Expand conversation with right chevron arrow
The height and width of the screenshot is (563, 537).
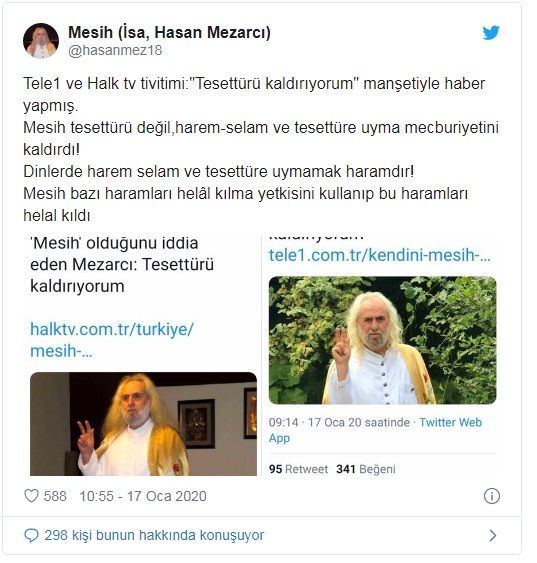point(493,536)
